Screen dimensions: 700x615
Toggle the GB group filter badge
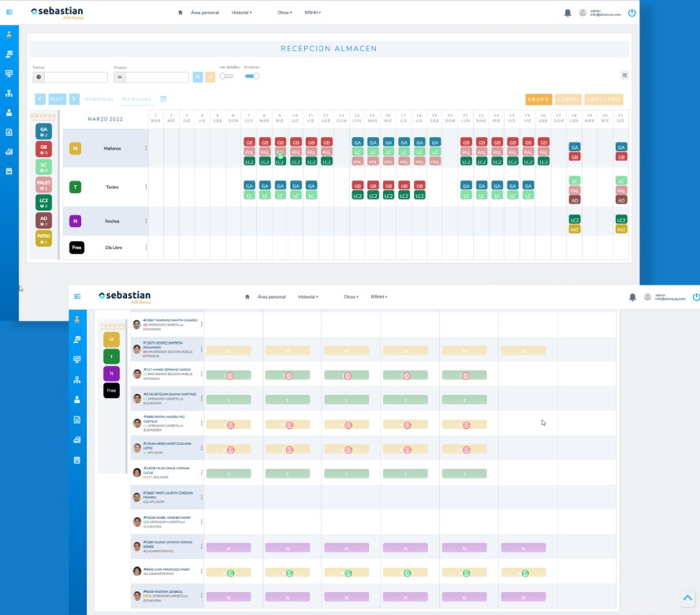(43, 148)
